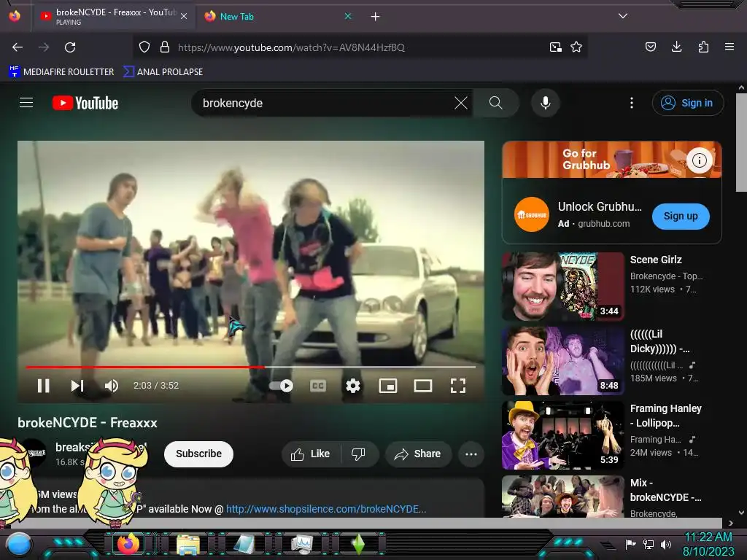Open the Mix - brokeNCYDE playlist title
This screenshot has width=747, height=560.
click(665, 490)
